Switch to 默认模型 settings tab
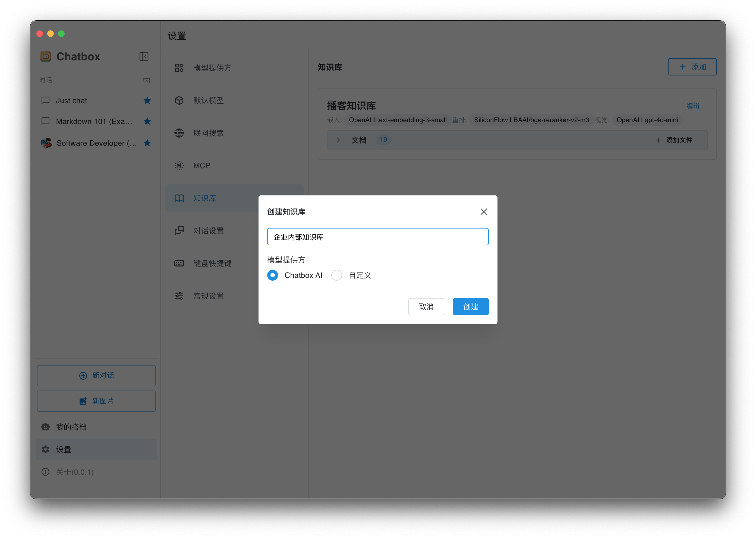756x539 pixels. [x=234, y=101]
